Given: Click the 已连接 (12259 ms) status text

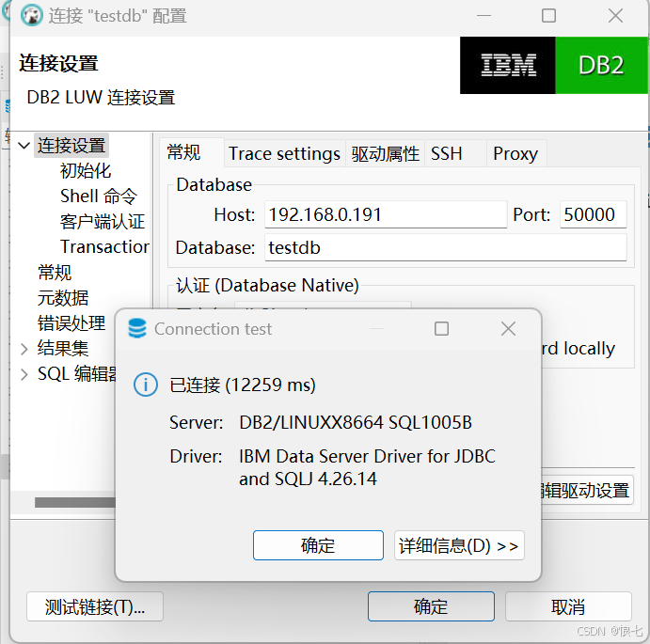Looking at the screenshot, I should pyautogui.click(x=243, y=385).
